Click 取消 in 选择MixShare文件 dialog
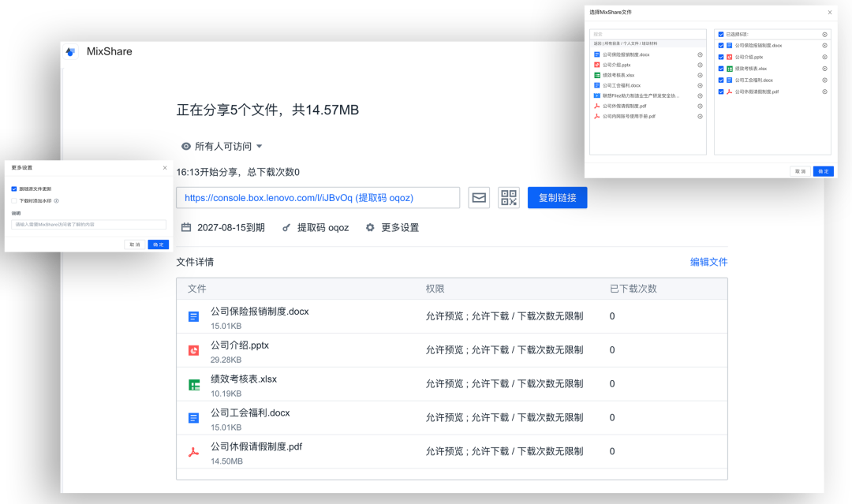 coord(801,172)
